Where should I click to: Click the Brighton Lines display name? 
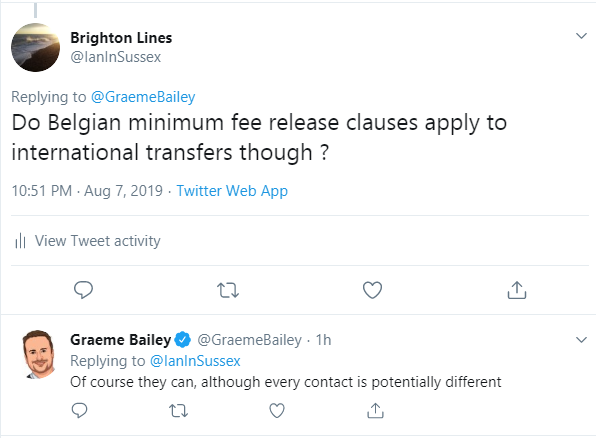tap(121, 38)
